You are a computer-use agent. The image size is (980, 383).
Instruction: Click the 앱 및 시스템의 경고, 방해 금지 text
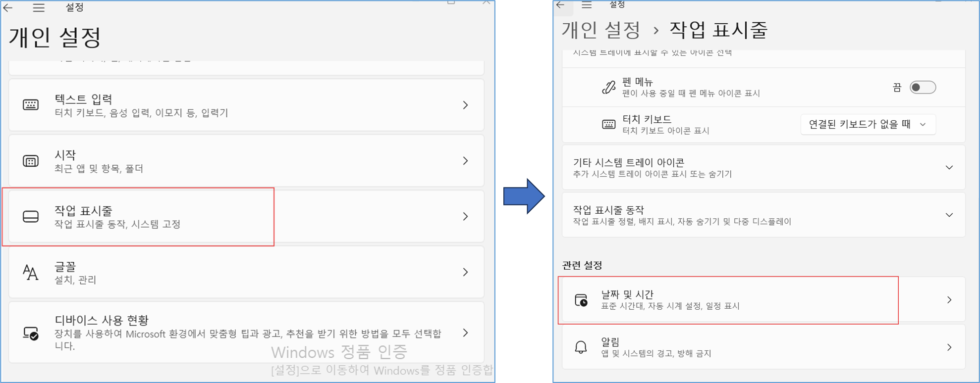(656, 353)
